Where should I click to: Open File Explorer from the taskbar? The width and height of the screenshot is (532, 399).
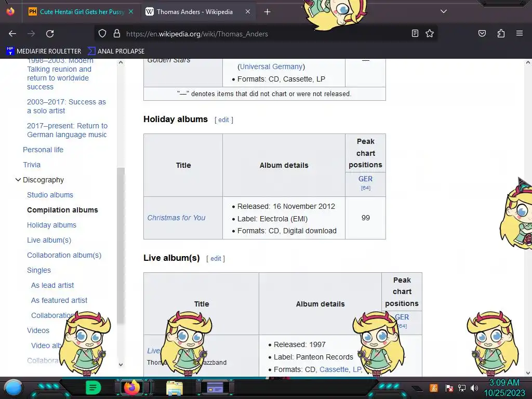coord(175,388)
